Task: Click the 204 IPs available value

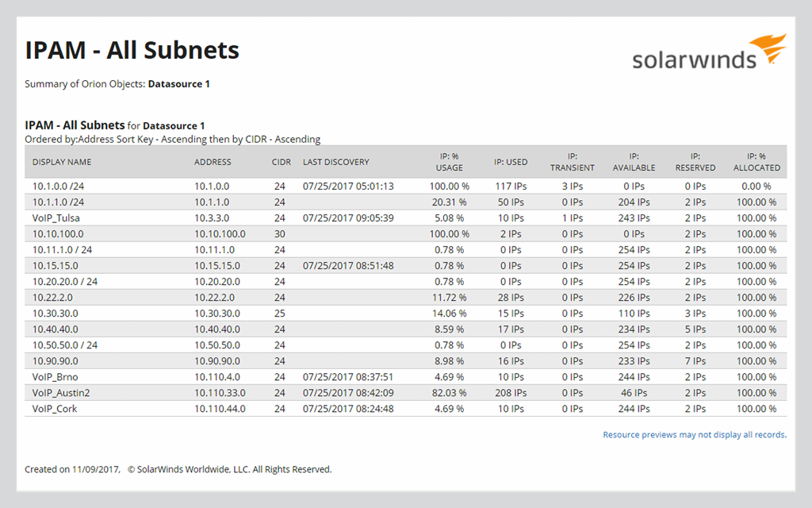Action: (634, 202)
